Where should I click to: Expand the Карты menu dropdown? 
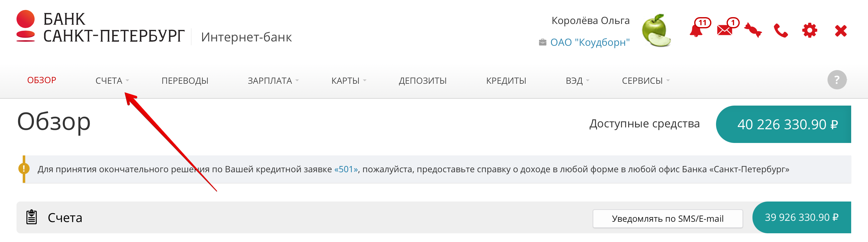point(349,81)
